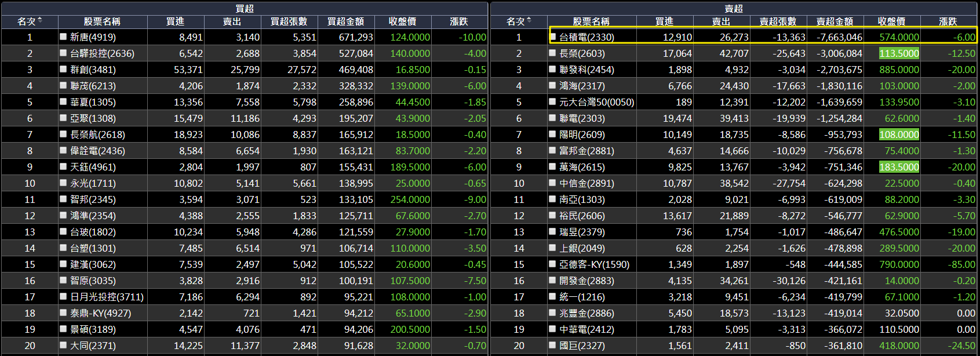Viewport: 980px width, 356px height.
Task: Check the box for 統一(1216)
Action: [x=552, y=296]
